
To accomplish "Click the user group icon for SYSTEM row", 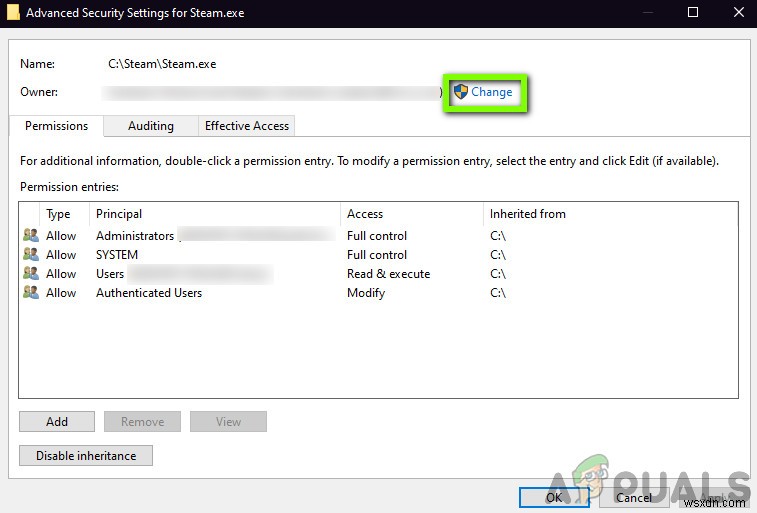I will pos(31,254).
